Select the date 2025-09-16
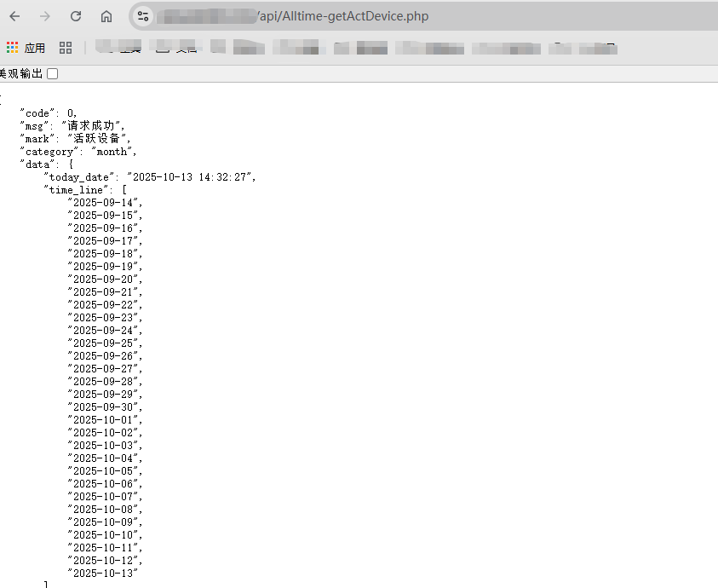718x588 pixels. [102, 228]
